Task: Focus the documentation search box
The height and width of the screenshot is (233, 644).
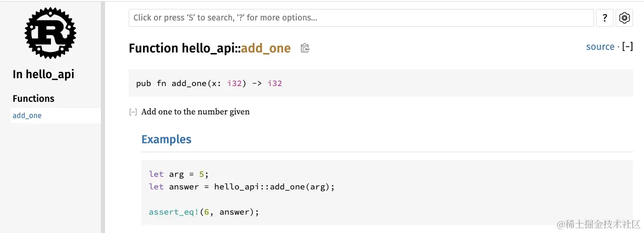Action: tap(361, 18)
